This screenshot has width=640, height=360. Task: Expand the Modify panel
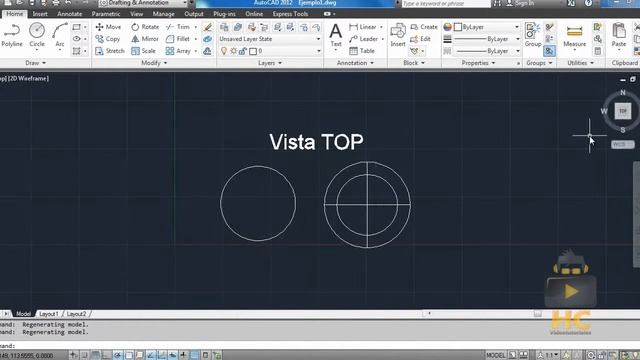[154, 63]
